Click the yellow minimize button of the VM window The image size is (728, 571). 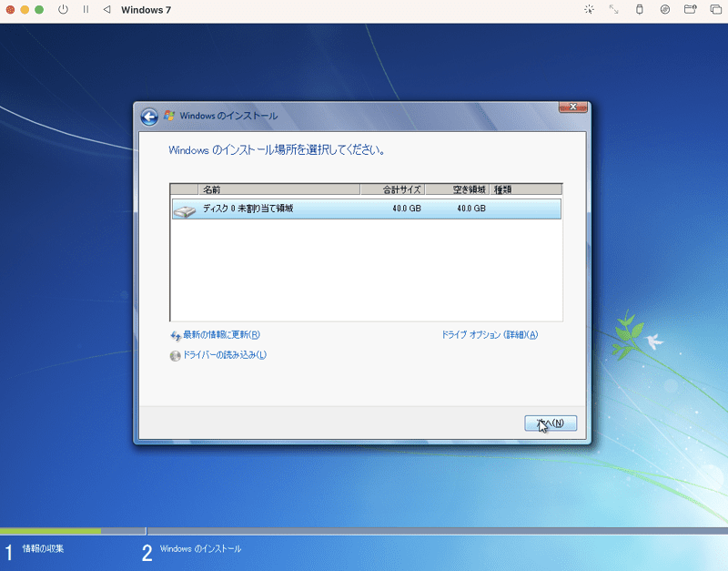tap(25, 10)
